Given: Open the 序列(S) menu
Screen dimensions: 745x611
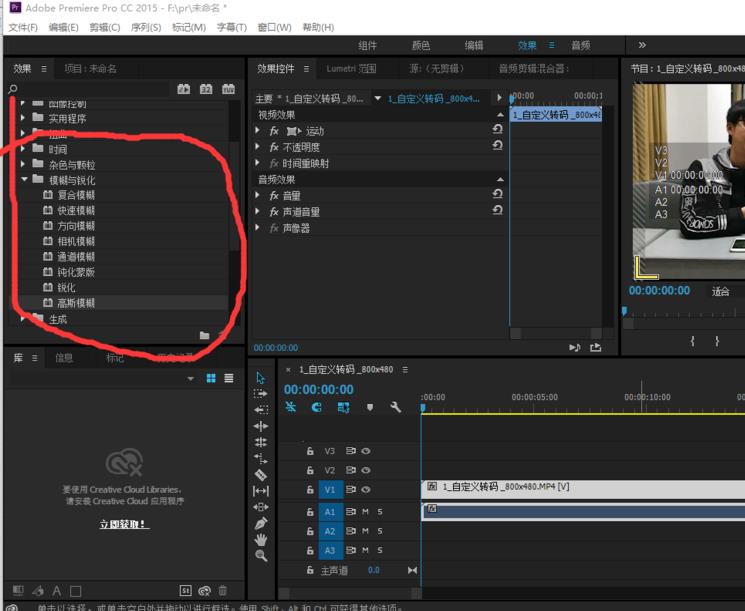Looking at the screenshot, I should [x=146, y=27].
